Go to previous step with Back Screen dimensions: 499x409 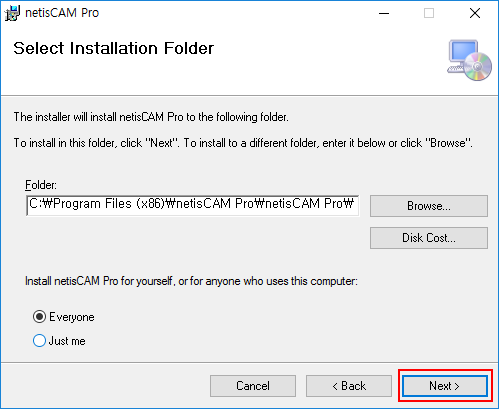[349, 386]
